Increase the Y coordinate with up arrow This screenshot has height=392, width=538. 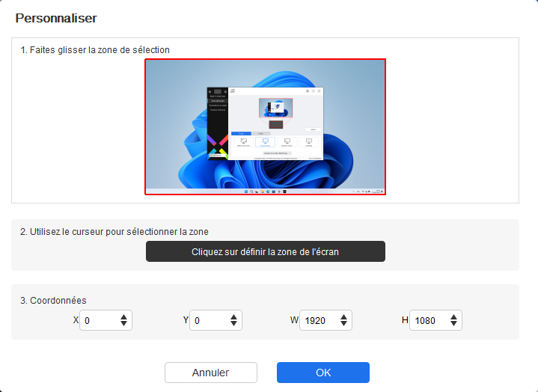coord(233,317)
